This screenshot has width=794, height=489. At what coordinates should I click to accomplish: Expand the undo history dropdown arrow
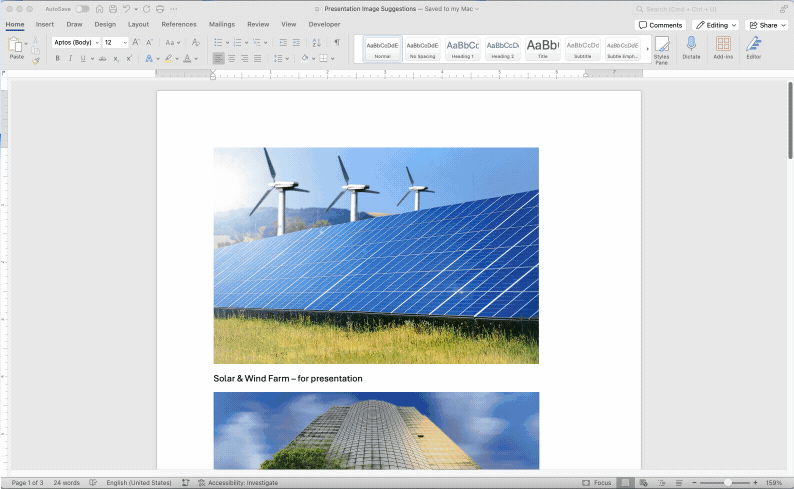click(x=136, y=9)
